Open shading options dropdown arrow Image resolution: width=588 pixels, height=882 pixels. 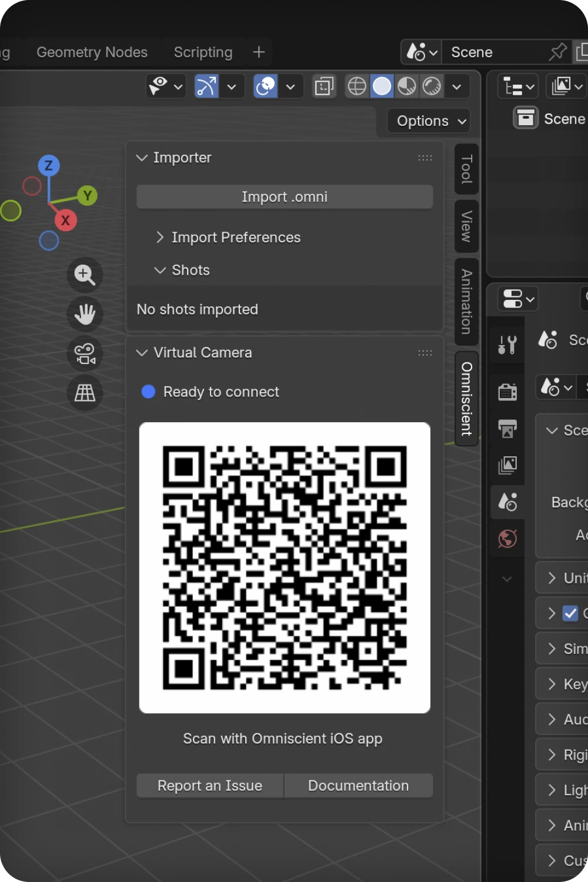[x=457, y=86]
